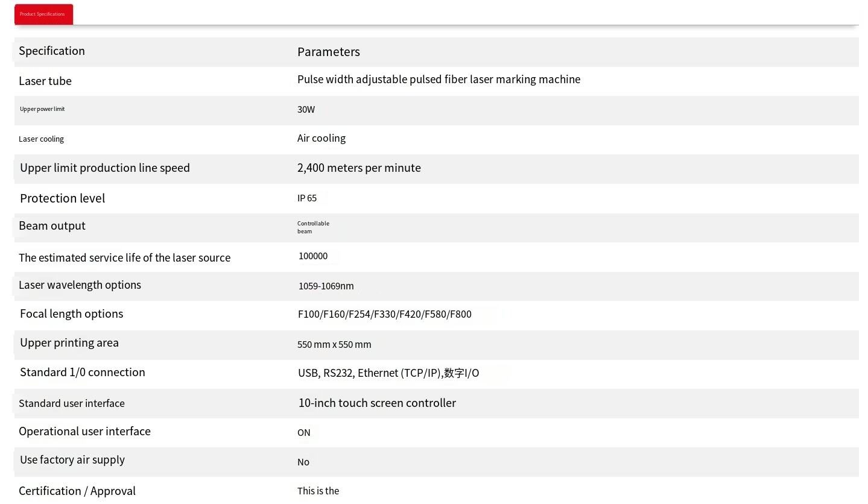Select the F100/F160/F254 focal length options text

pyautogui.click(x=385, y=314)
